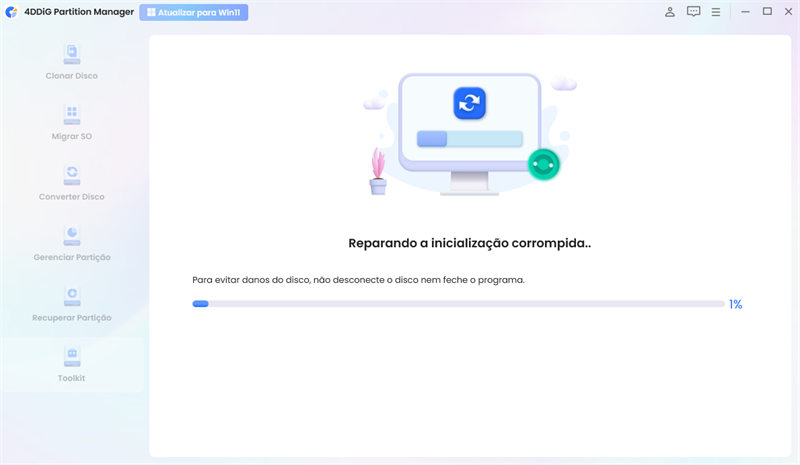
Task: Click Atualizar para Win11 button
Action: 194,12
